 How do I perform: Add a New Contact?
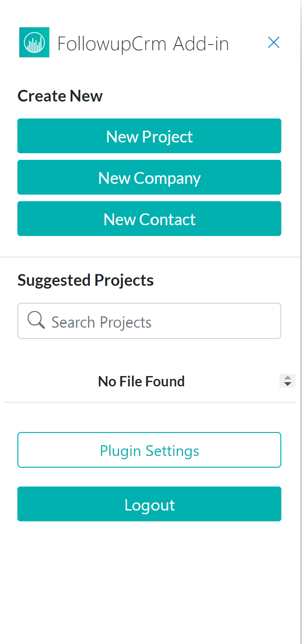(149, 219)
